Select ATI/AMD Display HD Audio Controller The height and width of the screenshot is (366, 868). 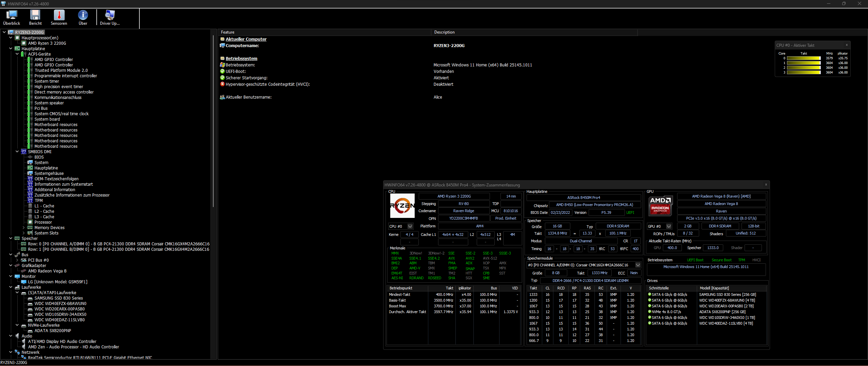click(62, 342)
